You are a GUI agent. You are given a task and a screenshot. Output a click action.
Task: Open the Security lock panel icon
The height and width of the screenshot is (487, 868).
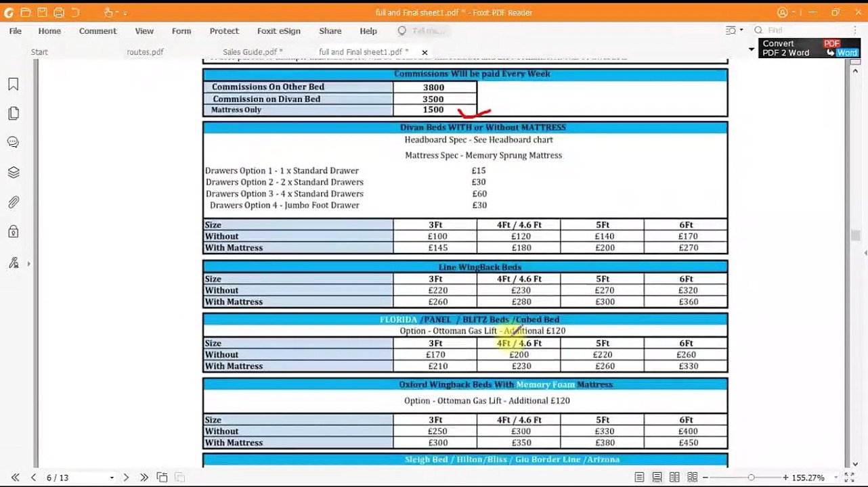tap(14, 232)
